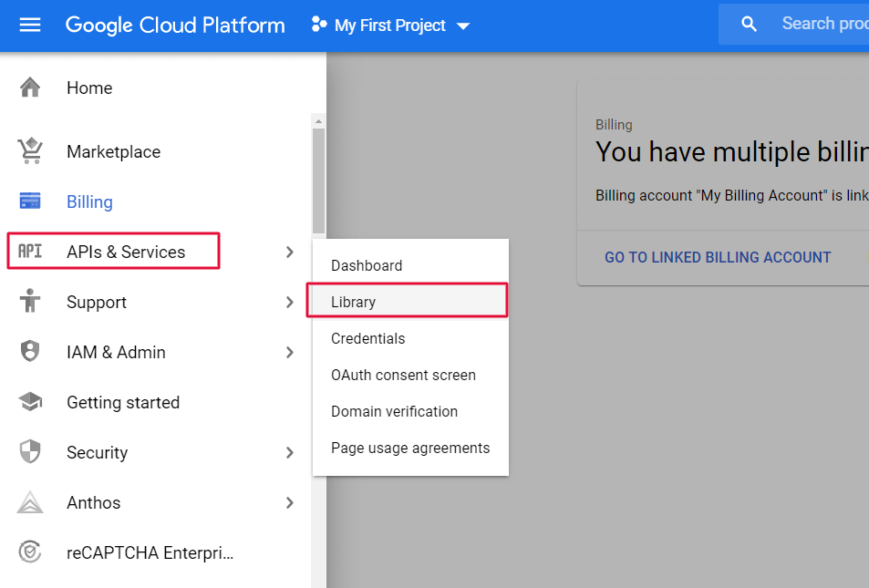Click GO TO LINKED BILLING ACCOUNT link
Screen dimensions: 869x588
718,257
